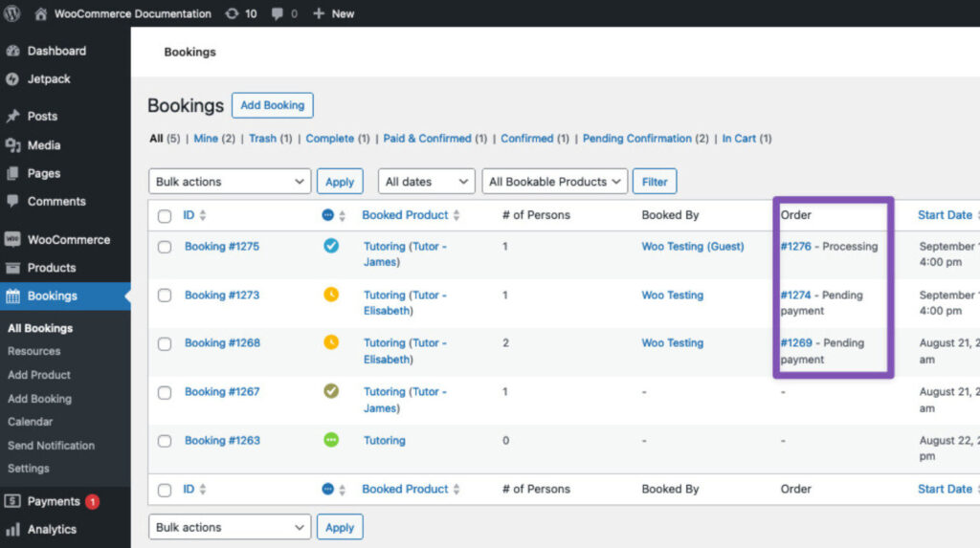Check the box for Booking #1263
Image resolution: width=980 pixels, height=548 pixels.
pyautogui.click(x=165, y=441)
